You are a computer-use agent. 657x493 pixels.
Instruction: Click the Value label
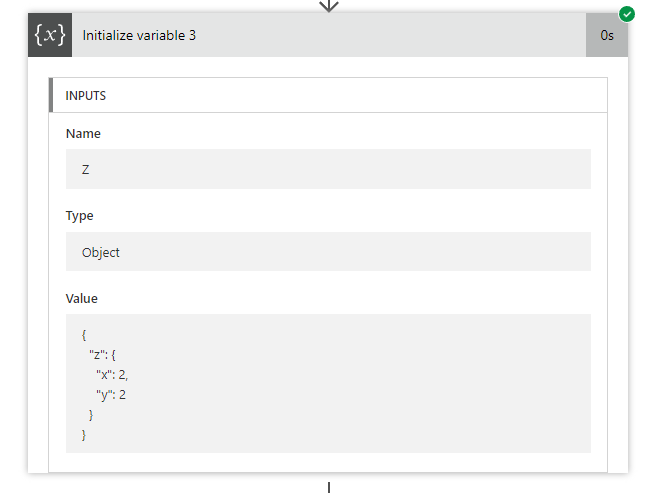pos(82,298)
